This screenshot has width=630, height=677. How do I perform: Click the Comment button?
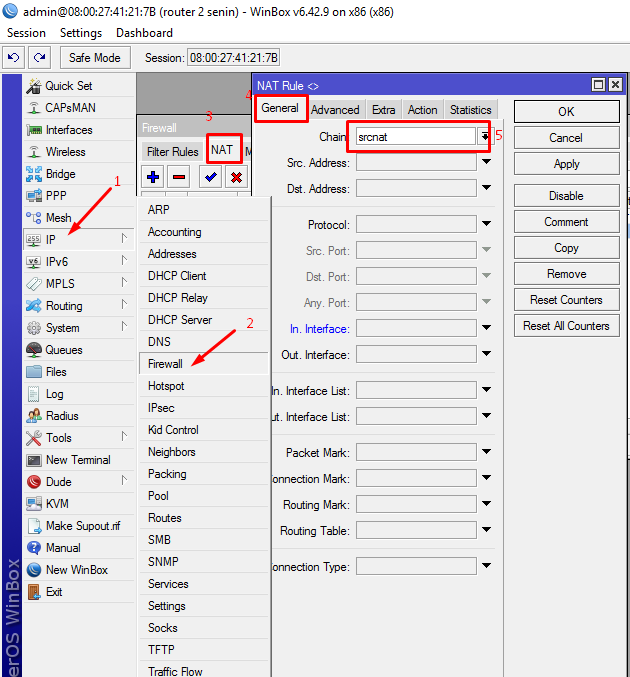[x=567, y=222]
